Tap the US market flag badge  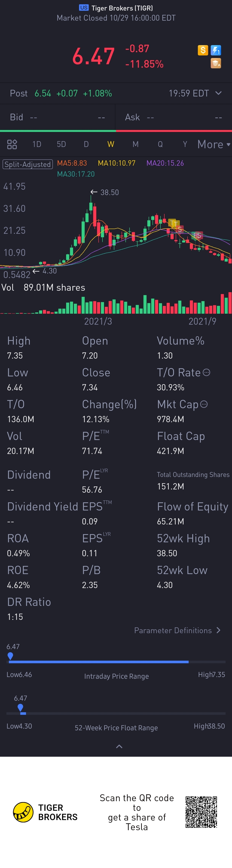(x=84, y=8)
